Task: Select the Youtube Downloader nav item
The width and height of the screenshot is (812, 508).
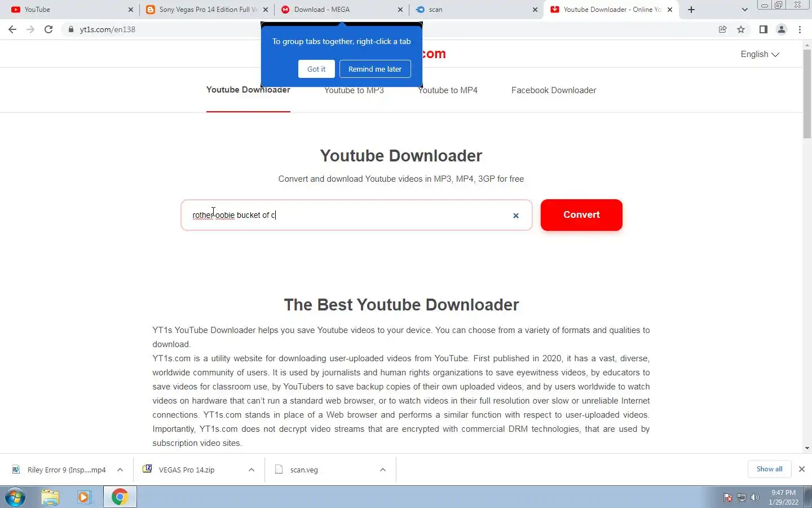Action: 248,90
